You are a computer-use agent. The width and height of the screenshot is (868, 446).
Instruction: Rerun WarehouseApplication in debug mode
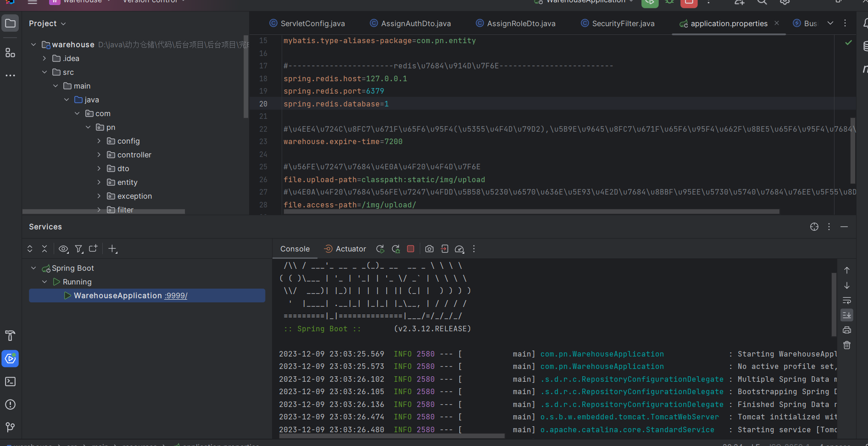tap(396, 249)
